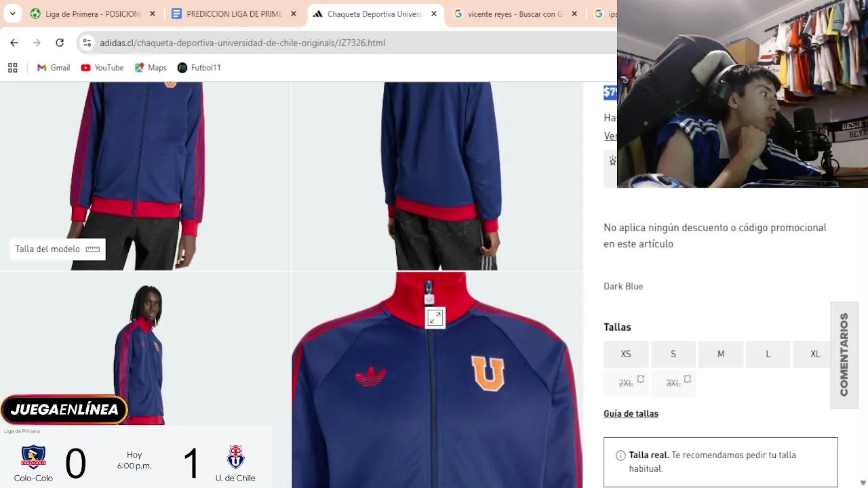Click the YouTube play icon

(x=85, y=68)
